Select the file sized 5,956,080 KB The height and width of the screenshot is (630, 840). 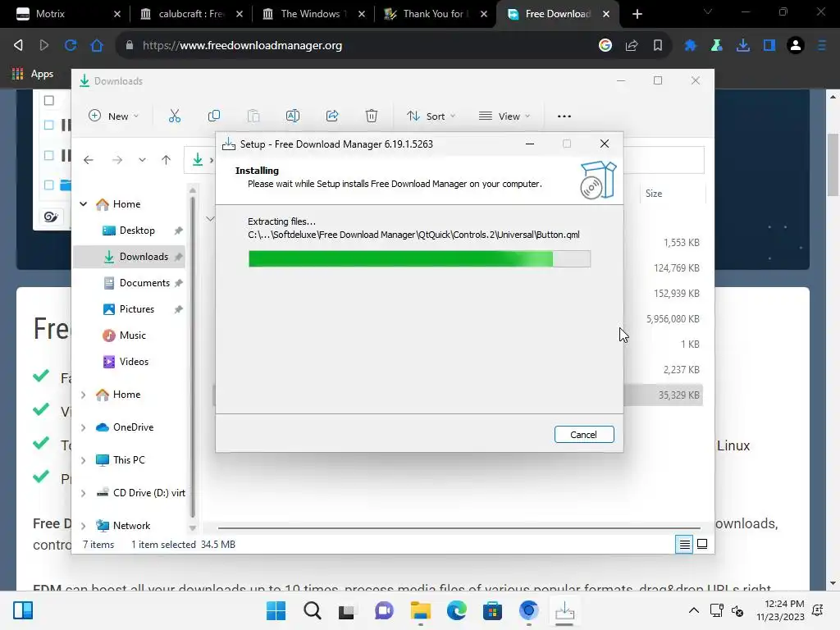point(673,319)
